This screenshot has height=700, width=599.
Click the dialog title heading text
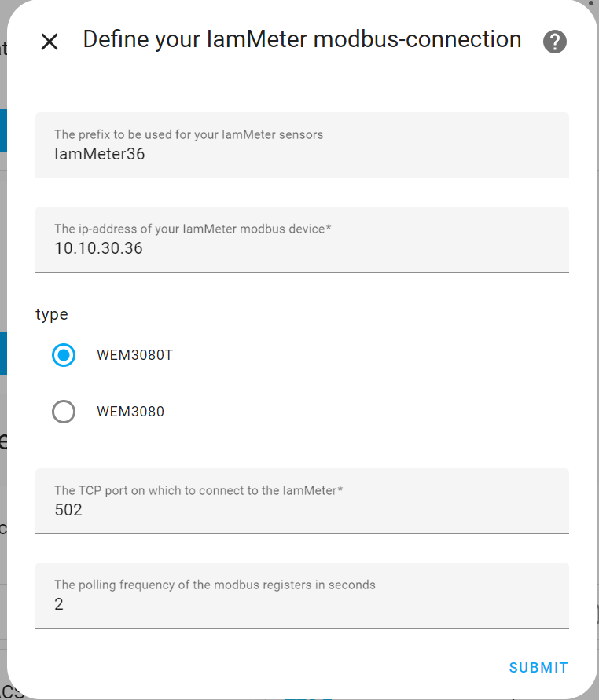tap(302, 39)
